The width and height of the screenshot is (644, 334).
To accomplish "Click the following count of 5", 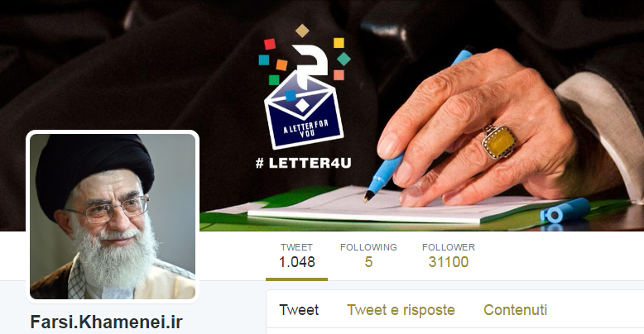I will [368, 262].
